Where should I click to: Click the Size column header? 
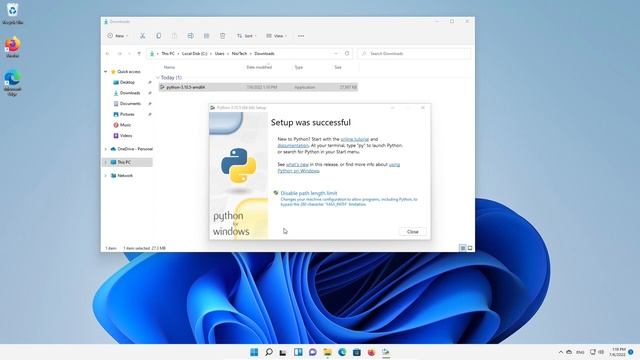click(338, 67)
